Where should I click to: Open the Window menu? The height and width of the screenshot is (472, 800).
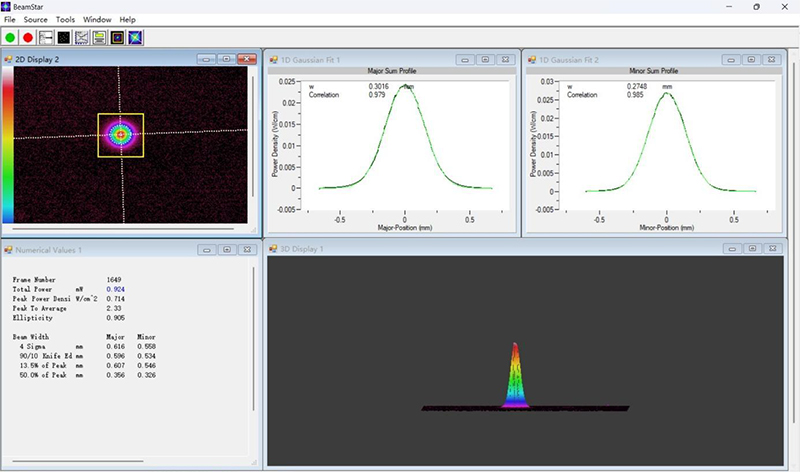point(97,19)
